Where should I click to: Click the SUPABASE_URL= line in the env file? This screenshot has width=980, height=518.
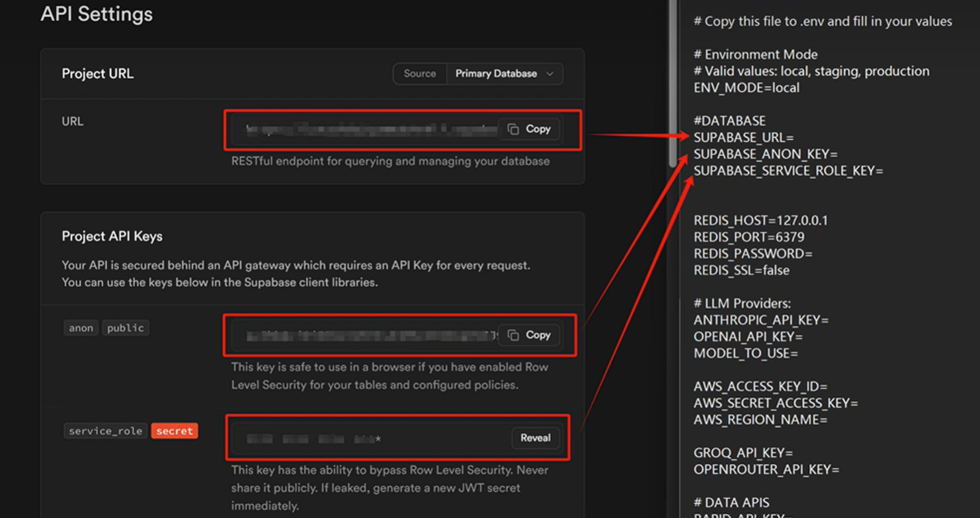click(x=743, y=137)
